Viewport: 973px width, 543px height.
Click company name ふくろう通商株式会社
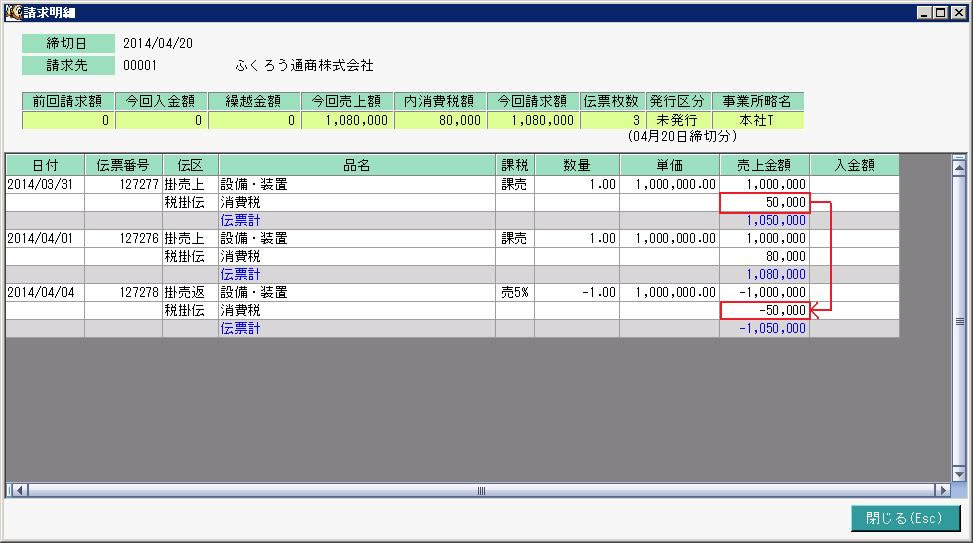(x=305, y=65)
